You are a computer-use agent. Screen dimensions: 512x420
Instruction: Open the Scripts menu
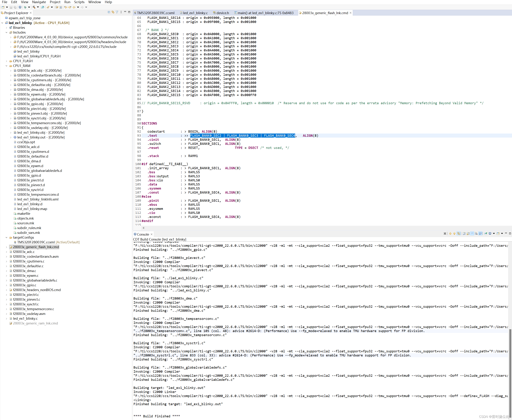(79, 2)
